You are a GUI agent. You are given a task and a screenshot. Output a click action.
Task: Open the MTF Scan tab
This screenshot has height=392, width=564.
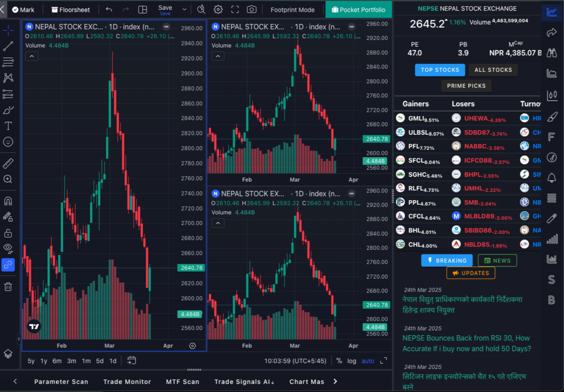(182, 381)
